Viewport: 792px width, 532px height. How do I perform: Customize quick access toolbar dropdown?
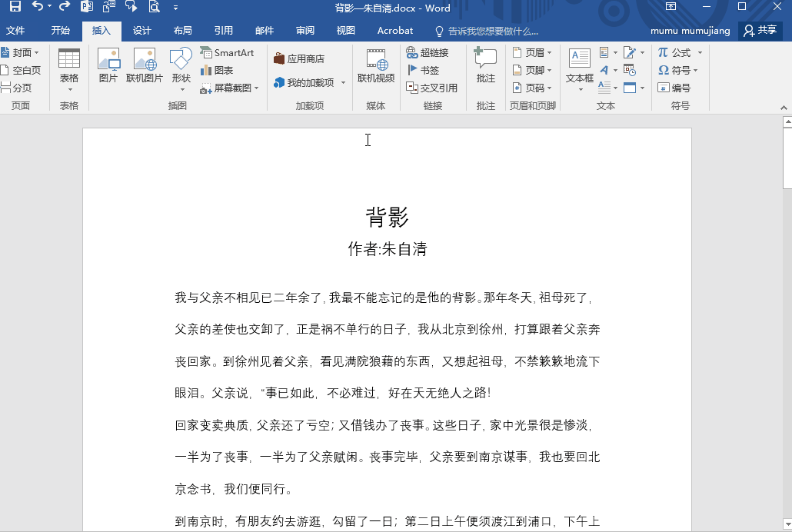tap(175, 8)
